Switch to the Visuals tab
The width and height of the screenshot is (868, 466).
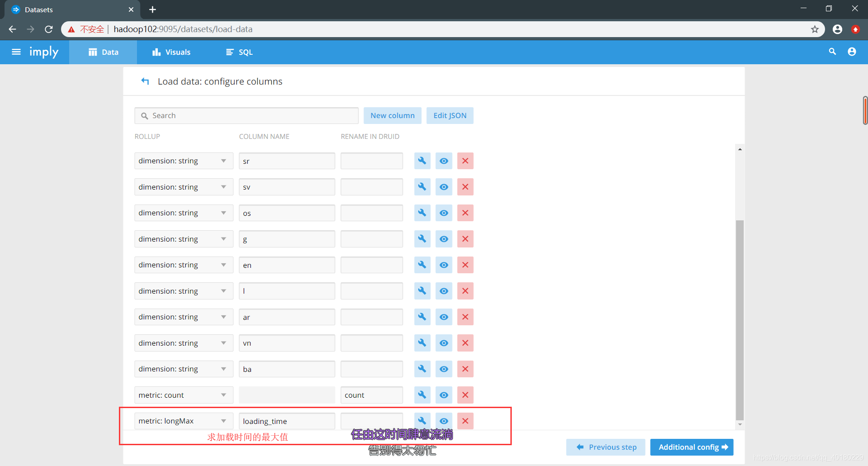pos(171,52)
